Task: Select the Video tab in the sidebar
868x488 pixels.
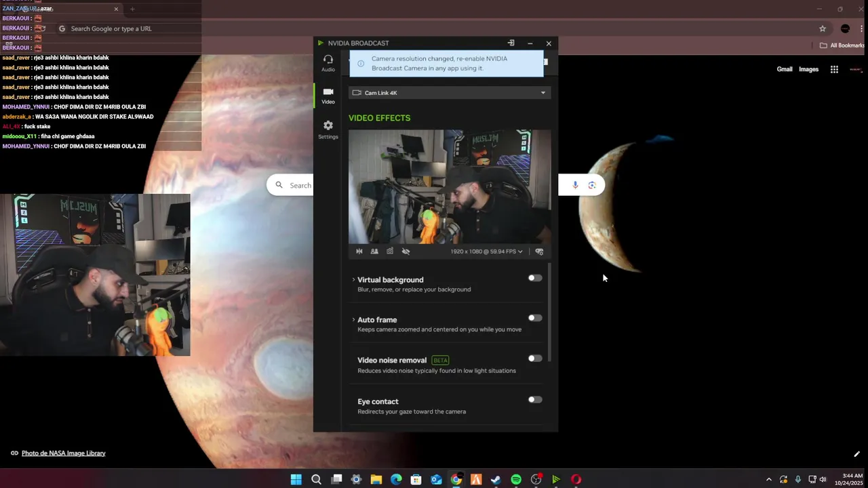Action: pyautogui.click(x=328, y=96)
